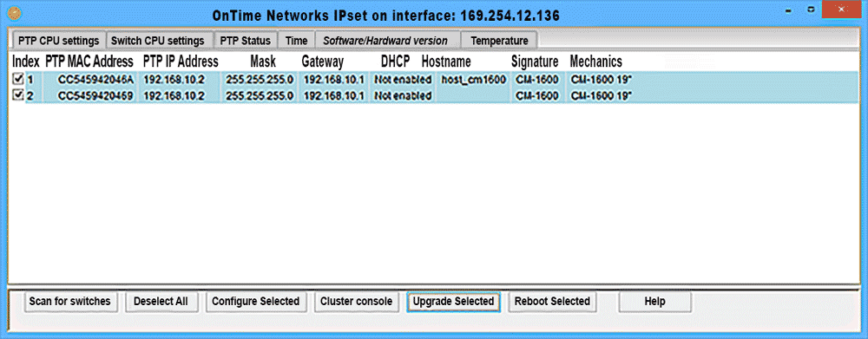Select MAC address CC5459420469
Image resolution: width=868 pixels, height=339 pixels.
coord(95,96)
